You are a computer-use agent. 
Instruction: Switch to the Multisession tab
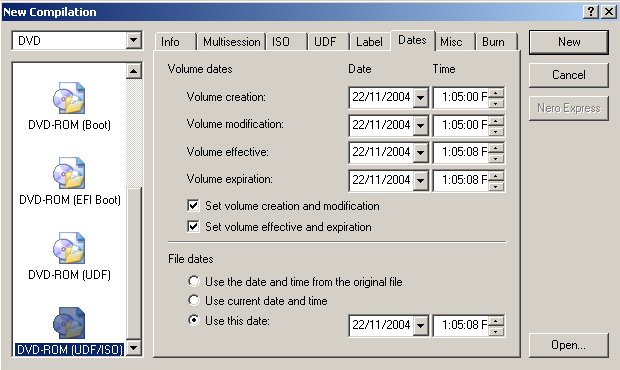click(231, 42)
